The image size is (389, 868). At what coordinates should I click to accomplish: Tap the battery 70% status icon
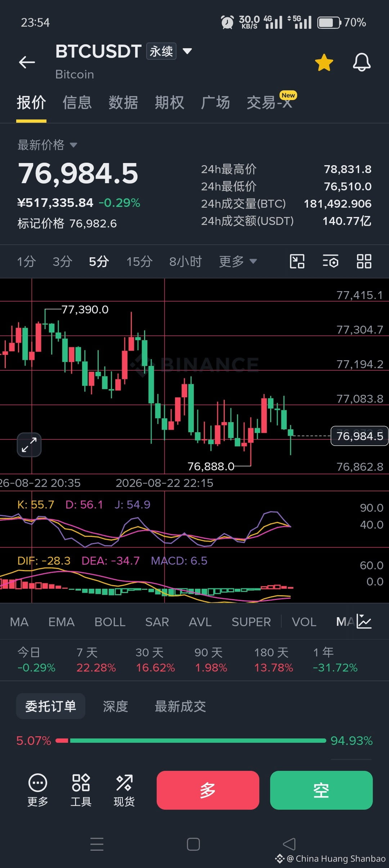tap(341, 22)
